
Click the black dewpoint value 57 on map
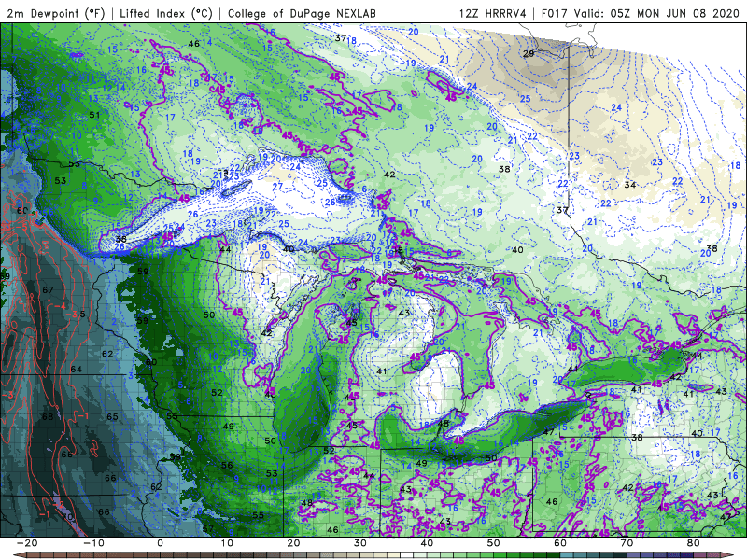tap(207, 528)
